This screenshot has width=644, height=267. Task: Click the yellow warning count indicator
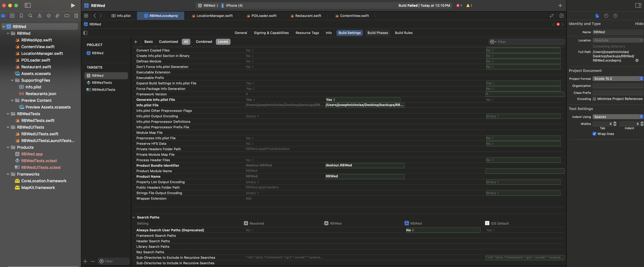coord(469,5)
